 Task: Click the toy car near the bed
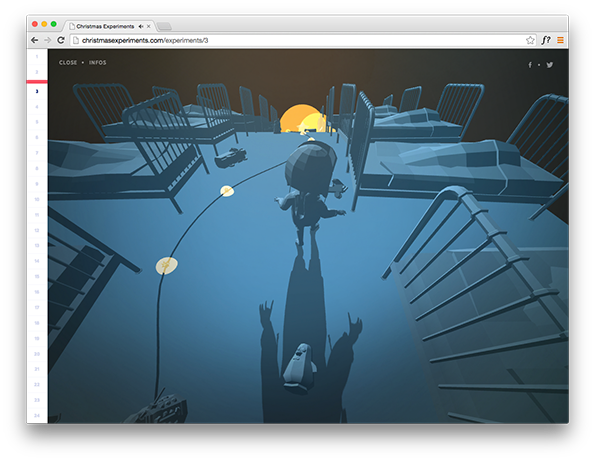click(x=231, y=157)
